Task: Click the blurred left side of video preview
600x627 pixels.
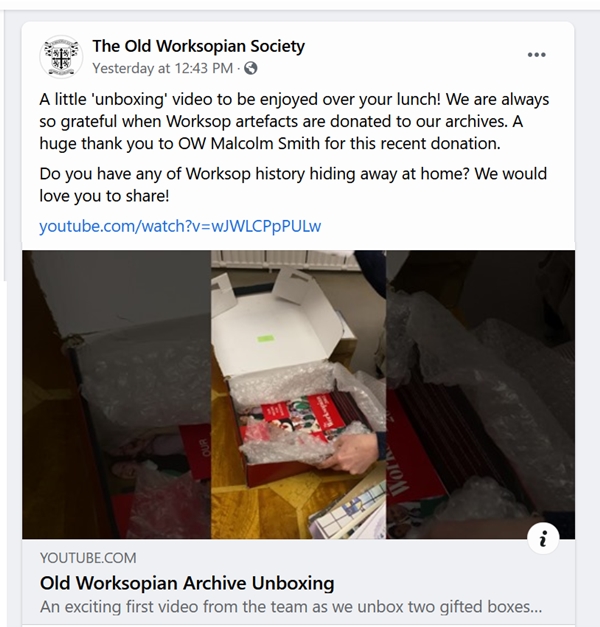Action: 116,394
